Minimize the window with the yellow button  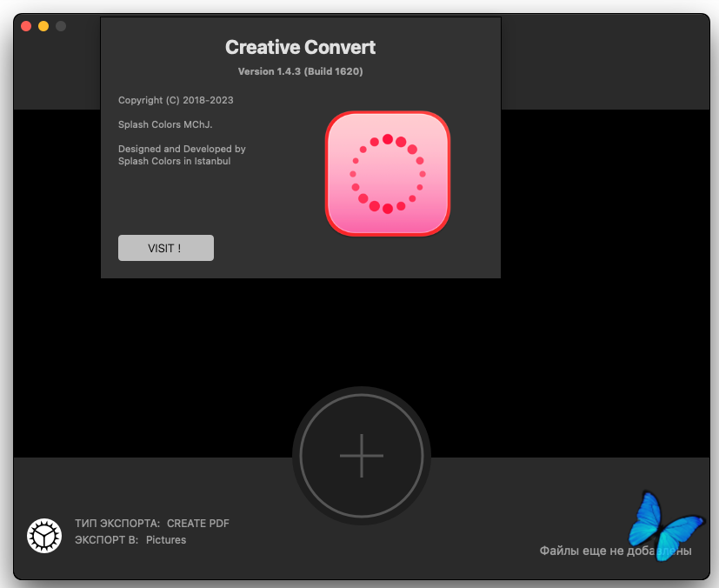click(43, 26)
